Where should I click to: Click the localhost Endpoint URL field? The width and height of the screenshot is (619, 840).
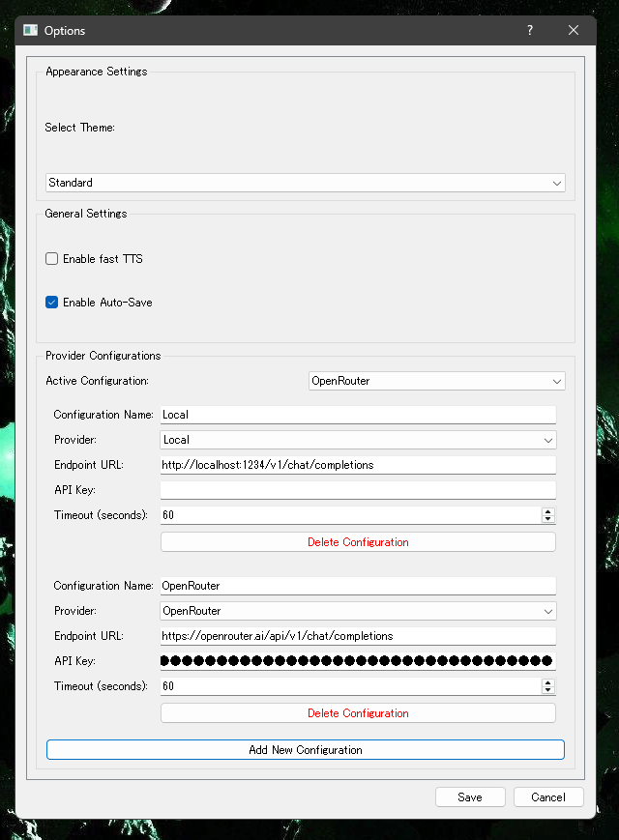coord(358,465)
